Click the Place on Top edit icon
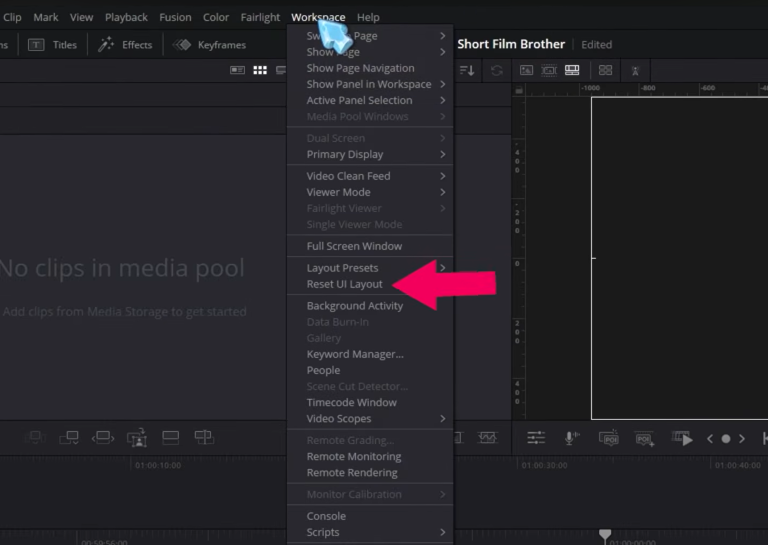 point(170,437)
